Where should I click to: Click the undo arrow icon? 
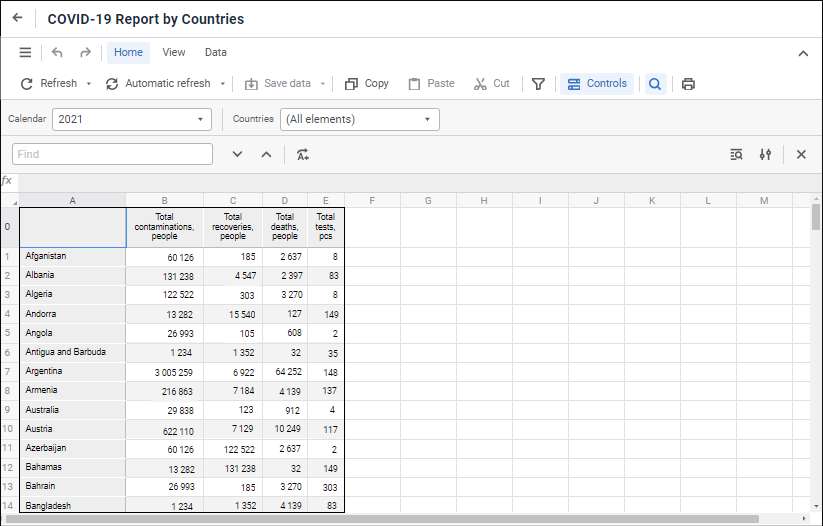tap(57, 53)
